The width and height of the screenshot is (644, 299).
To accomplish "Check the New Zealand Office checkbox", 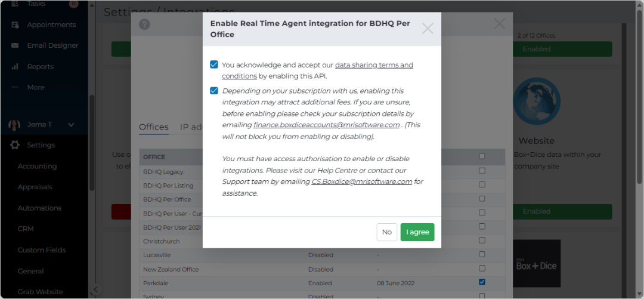I will click(x=482, y=268).
